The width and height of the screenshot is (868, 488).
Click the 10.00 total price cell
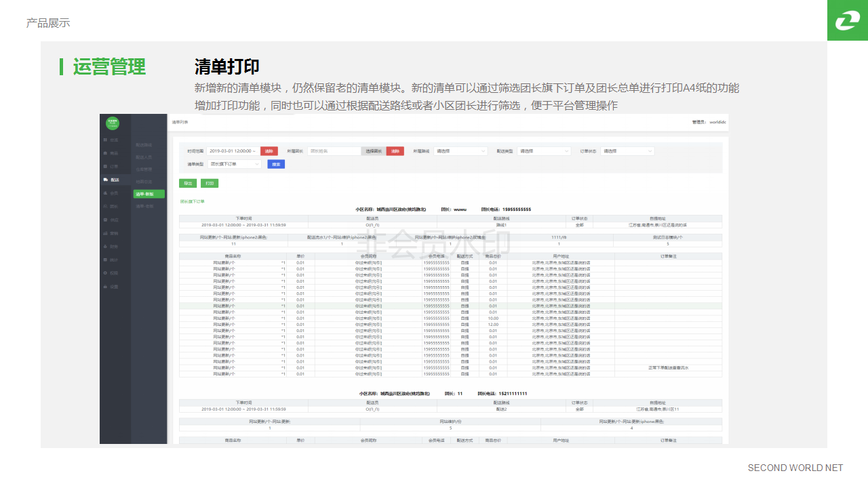(493, 319)
